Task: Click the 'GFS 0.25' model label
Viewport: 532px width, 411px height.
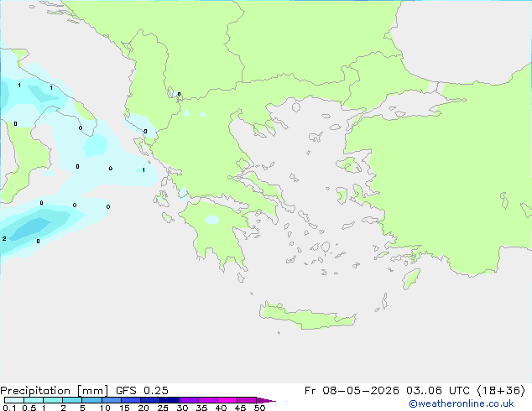Action: coord(142,391)
